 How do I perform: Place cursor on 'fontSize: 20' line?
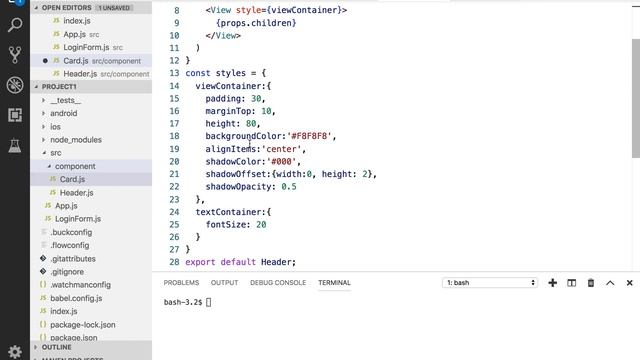tap(236, 224)
